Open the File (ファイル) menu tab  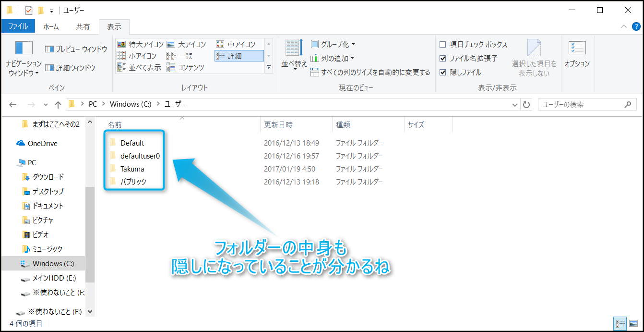18,27
